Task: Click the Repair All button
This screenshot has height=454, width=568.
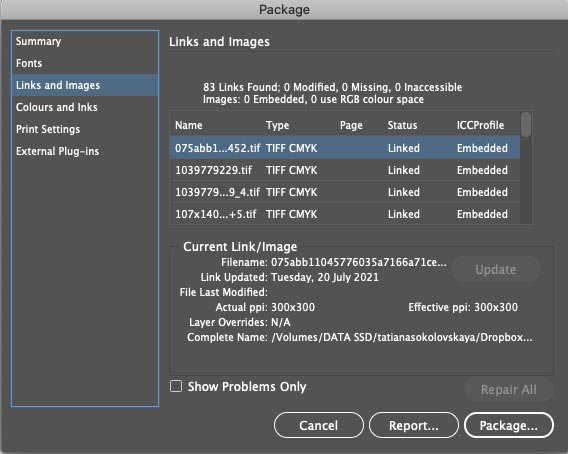Action: pos(509,390)
